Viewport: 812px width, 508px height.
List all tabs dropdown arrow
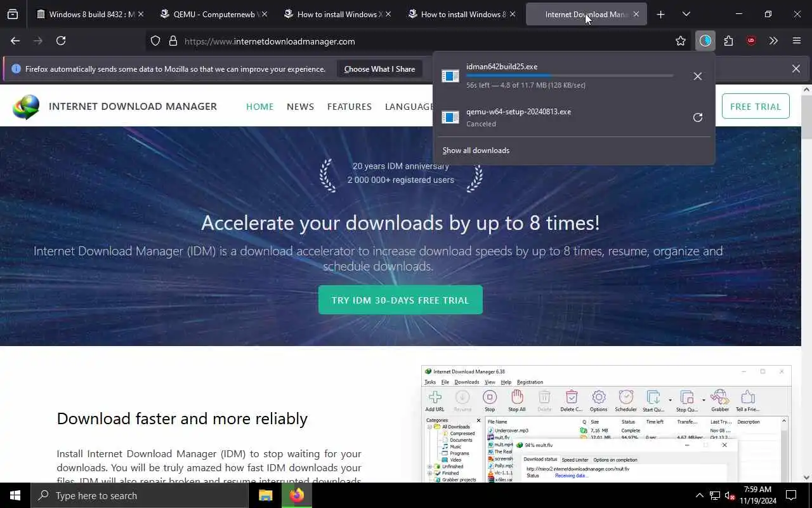click(x=686, y=14)
